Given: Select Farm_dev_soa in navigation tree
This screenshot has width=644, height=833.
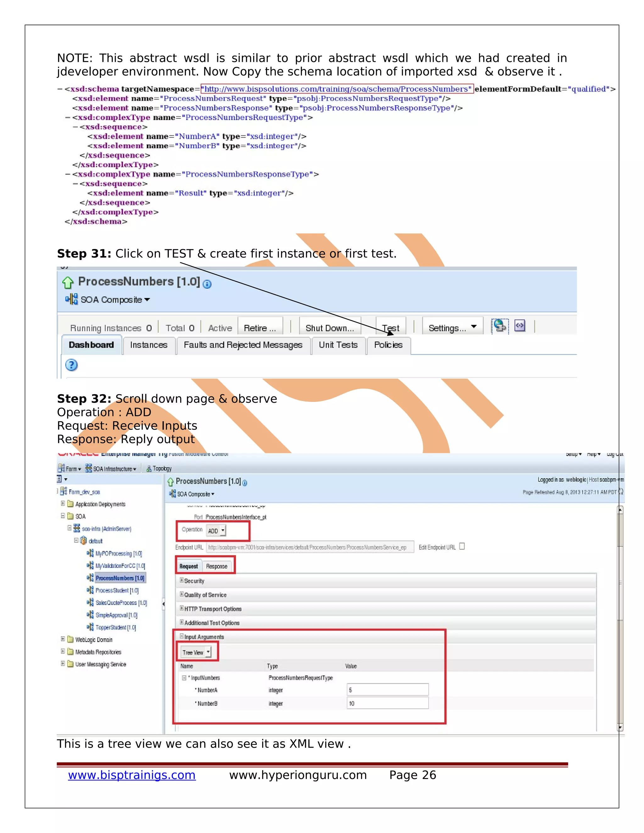Looking at the screenshot, I should click(84, 492).
